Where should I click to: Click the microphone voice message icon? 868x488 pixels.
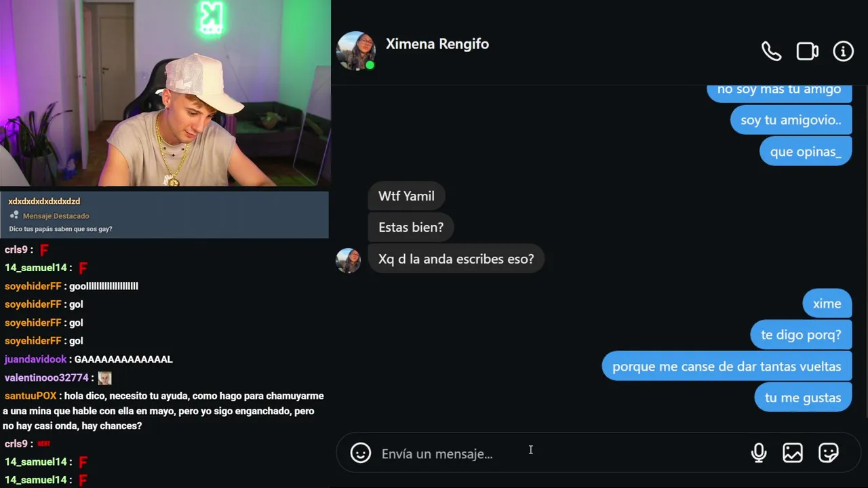759,453
